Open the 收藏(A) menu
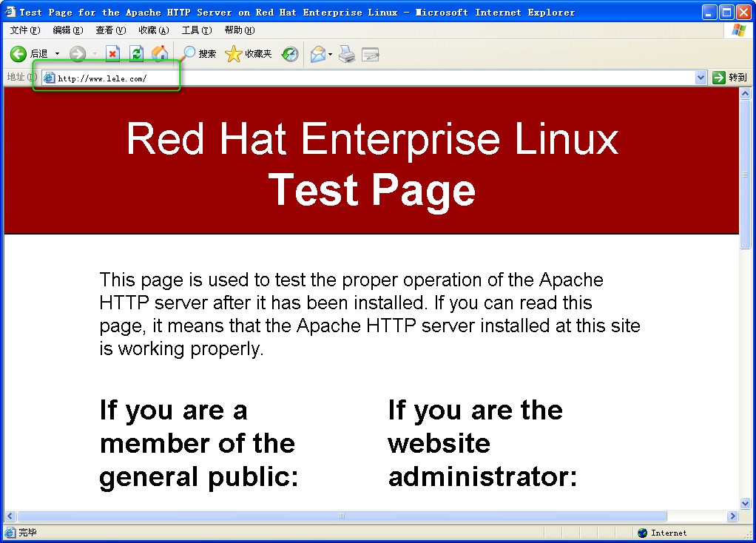 pyautogui.click(x=154, y=30)
